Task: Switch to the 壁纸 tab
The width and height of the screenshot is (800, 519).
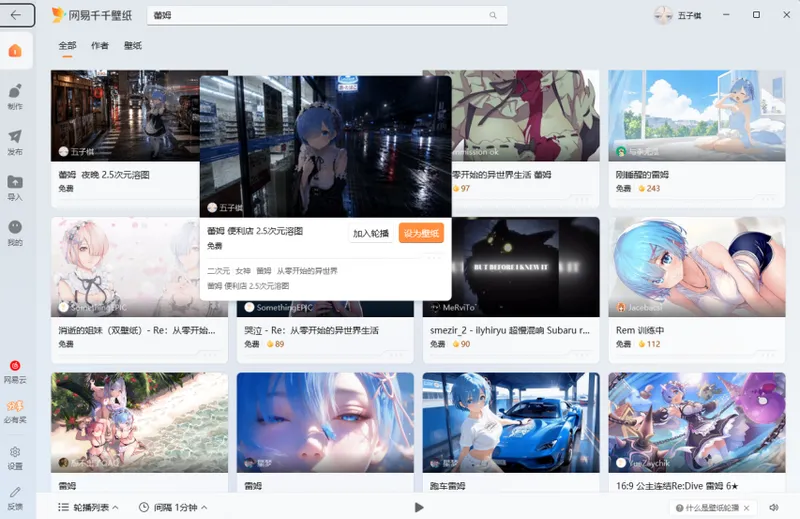Action: click(133, 45)
